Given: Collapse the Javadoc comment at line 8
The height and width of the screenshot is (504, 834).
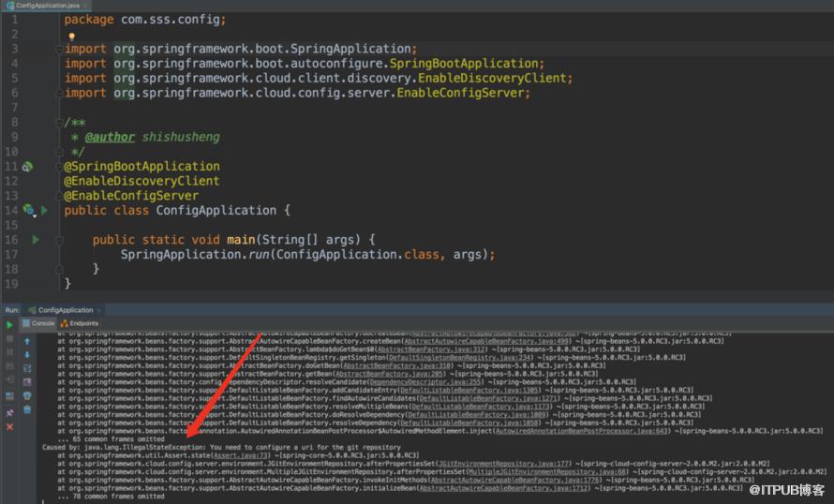Looking at the screenshot, I should 59,123.
